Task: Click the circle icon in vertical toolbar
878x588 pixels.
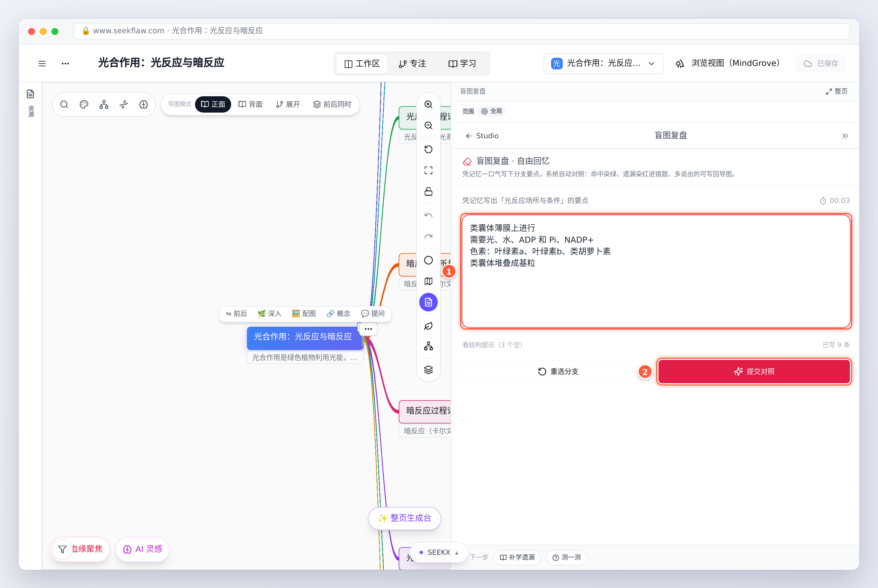Action: coord(428,261)
